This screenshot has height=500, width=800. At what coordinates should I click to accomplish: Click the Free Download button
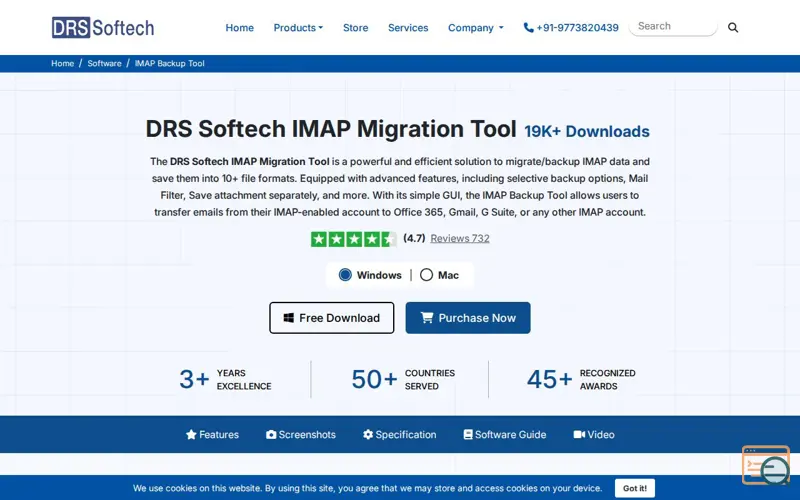coord(332,318)
